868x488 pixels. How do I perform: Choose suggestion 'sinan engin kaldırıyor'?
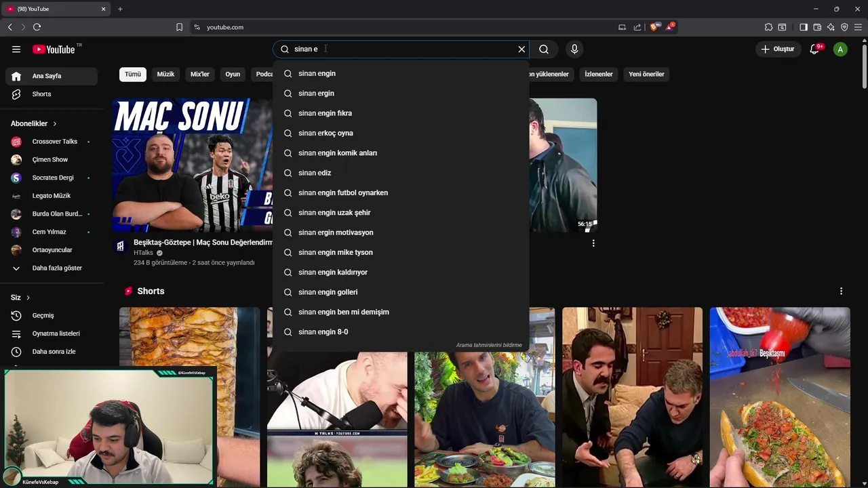pyautogui.click(x=401, y=272)
